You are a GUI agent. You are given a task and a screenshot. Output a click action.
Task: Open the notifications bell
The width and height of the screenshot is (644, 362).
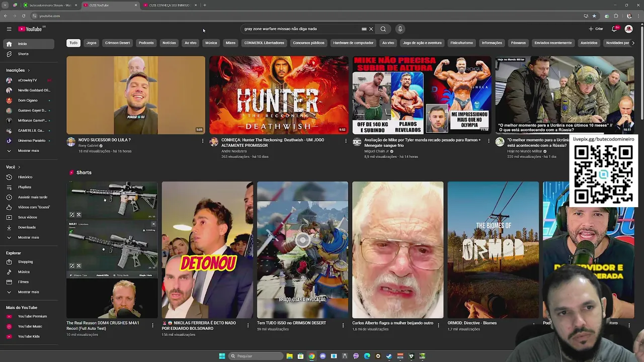pos(614,29)
